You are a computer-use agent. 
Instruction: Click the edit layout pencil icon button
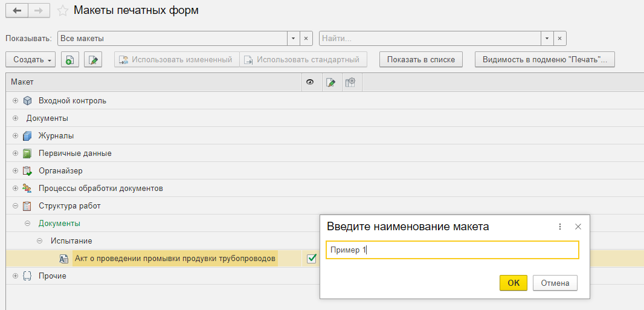[93, 60]
